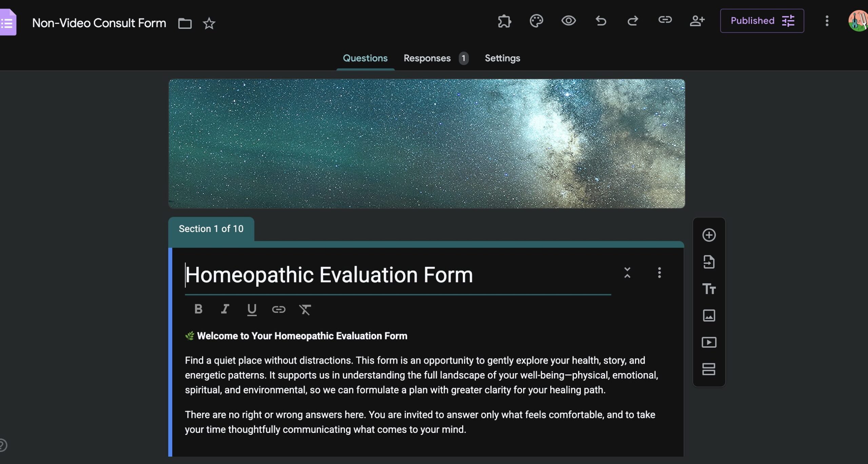Copy responder link with header link icon
Image resolution: width=868 pixels, height=464 pixels.
click(x=665, y=20)
